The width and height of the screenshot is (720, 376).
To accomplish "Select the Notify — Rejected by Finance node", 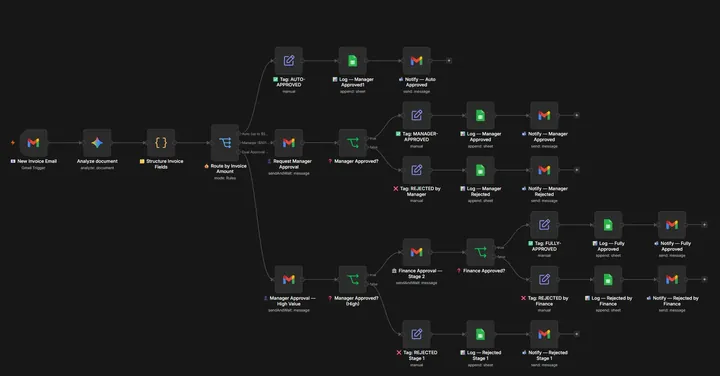I will tap(672, 279).
